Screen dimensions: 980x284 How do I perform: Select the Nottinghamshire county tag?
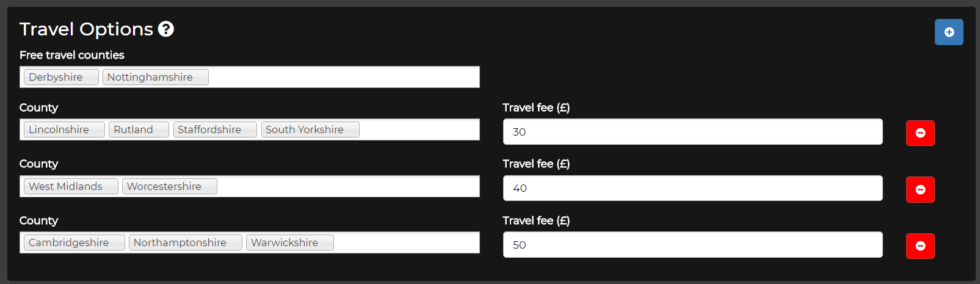[156, 77]
